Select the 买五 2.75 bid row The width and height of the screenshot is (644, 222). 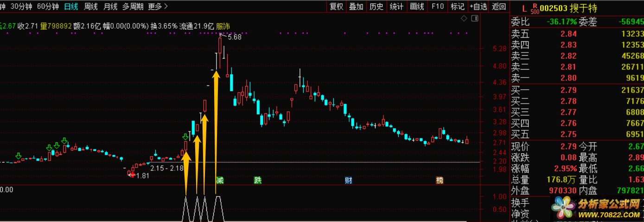point(577,135)
